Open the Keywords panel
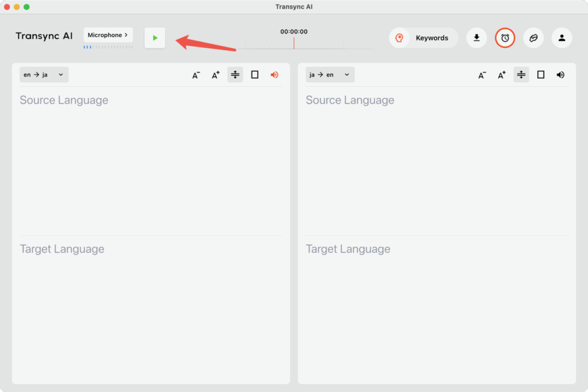Image resolution: width=588 pixels, height=392 pixels. click(424, 38)
